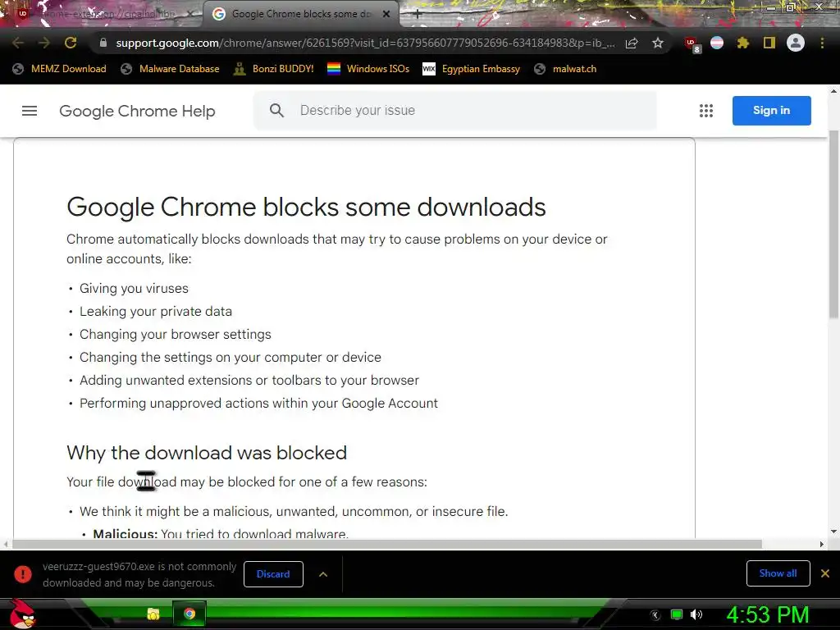Click the Google Chrome blocks some downloads heading
840x630 pixels.
[306, 207]
